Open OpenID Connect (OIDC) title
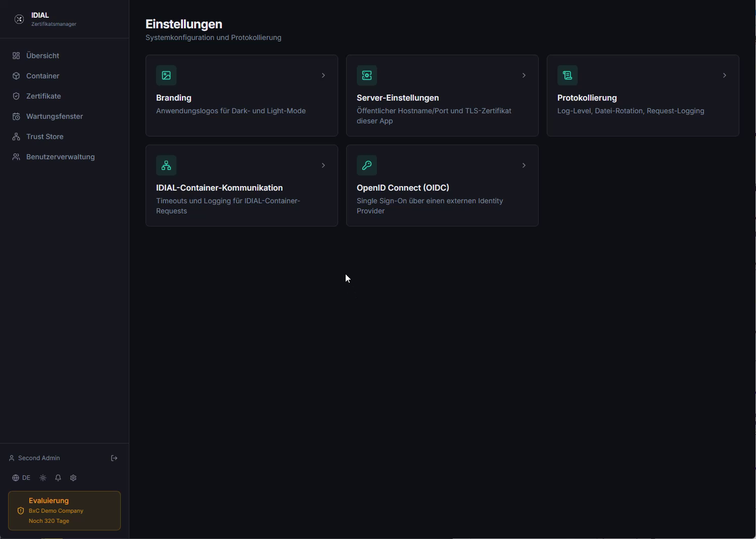This screenshot has height=539, width=756. pos(403,188)
